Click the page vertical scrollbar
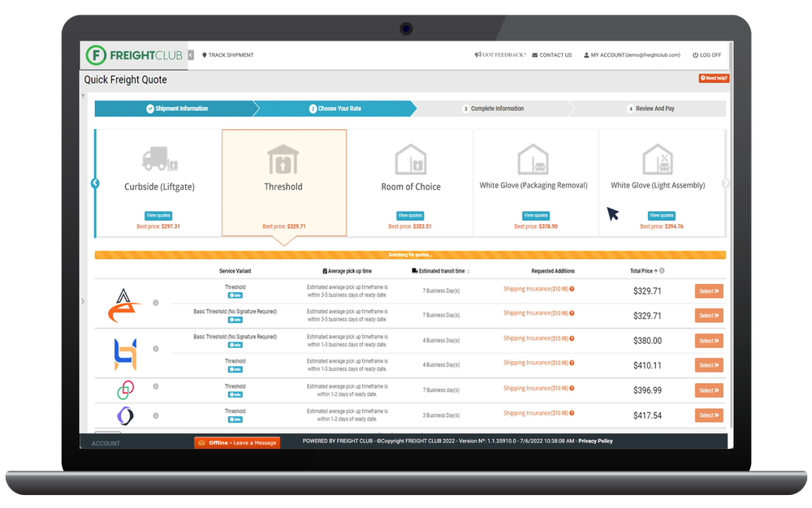Viewport: 812px width, 508px height. (731, 235)
